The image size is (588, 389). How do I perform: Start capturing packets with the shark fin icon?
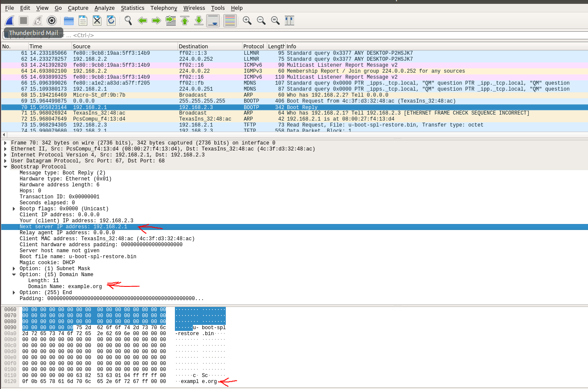(x=9, y=21)
